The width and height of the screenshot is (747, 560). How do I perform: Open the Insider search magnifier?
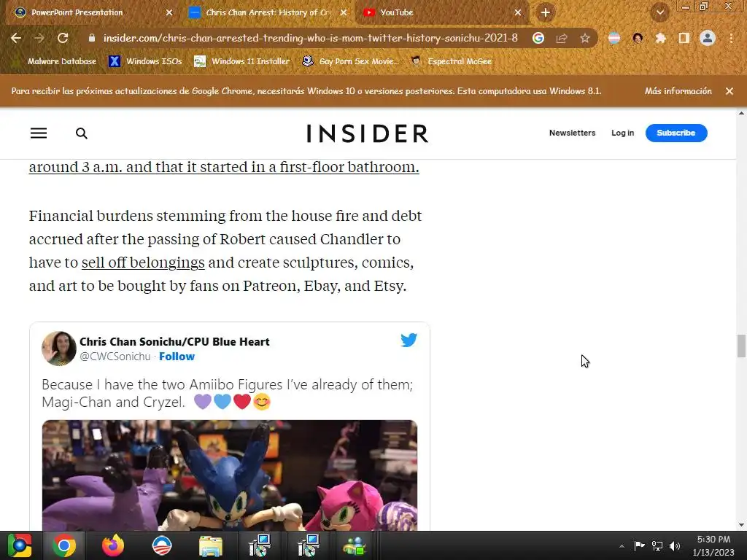[x=82, y=133]
